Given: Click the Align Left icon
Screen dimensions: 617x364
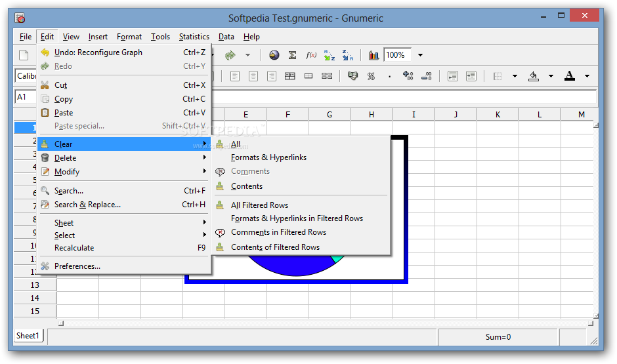Looking at the screenshot, I should (235, 76).
